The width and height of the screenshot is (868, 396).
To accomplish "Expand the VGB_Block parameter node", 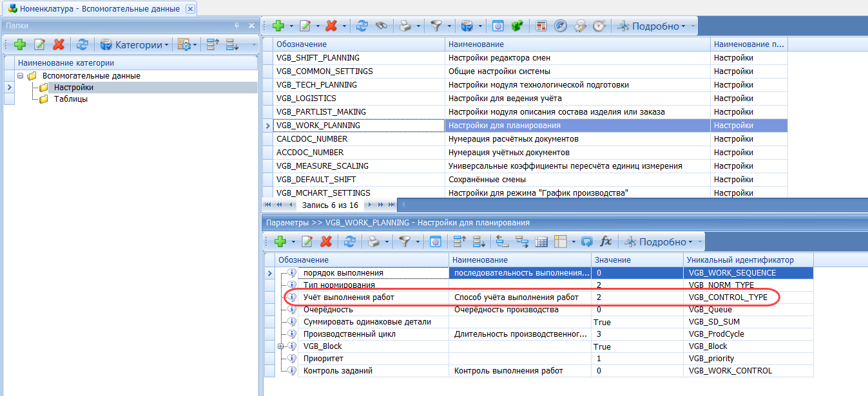I will pos(281,346).
